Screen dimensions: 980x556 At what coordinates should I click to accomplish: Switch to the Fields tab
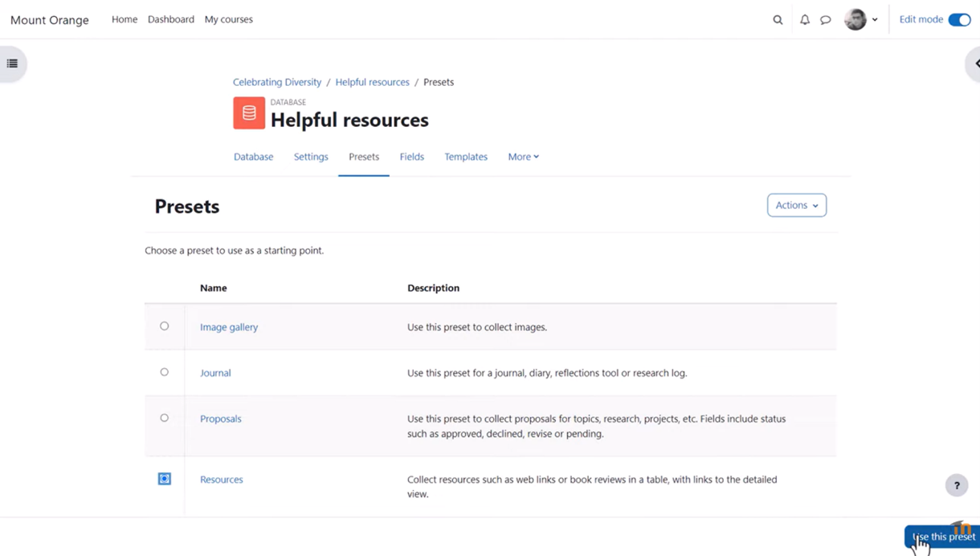point(411,157)
